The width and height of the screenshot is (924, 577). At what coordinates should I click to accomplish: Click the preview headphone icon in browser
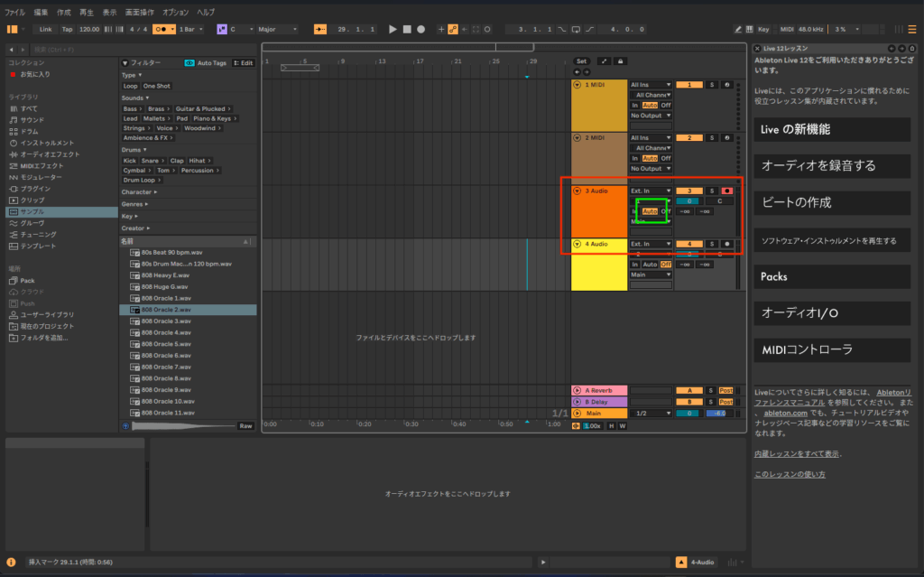tap(125, 425)
